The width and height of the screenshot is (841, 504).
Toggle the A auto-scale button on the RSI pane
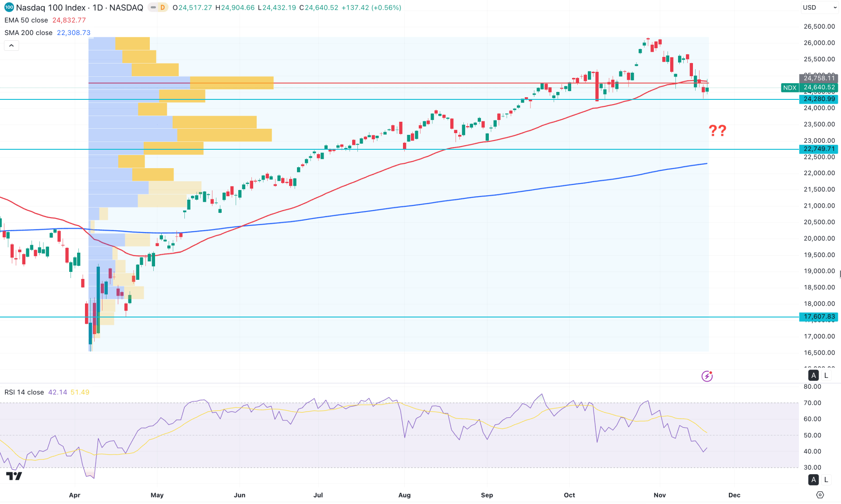tap(813, 479)
